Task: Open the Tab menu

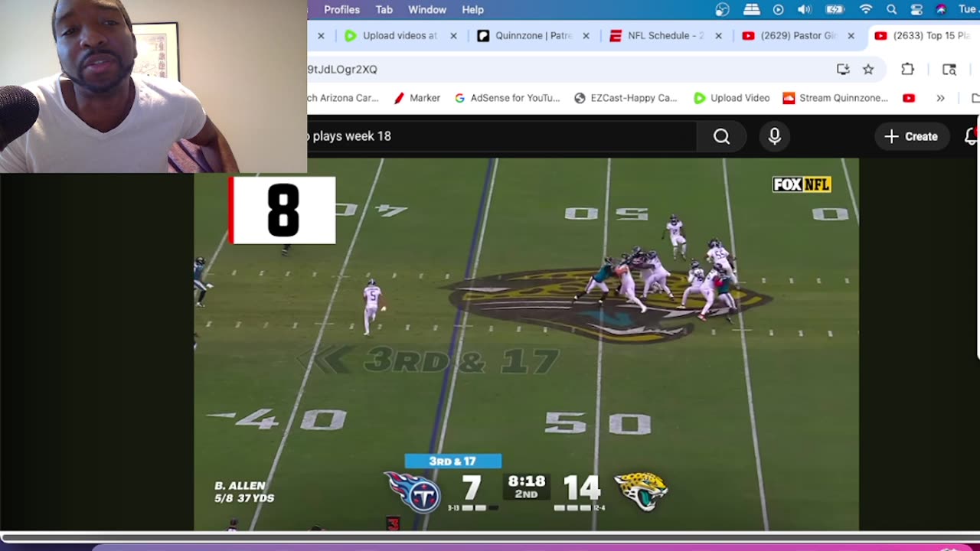Action: (x=384, y=10)
